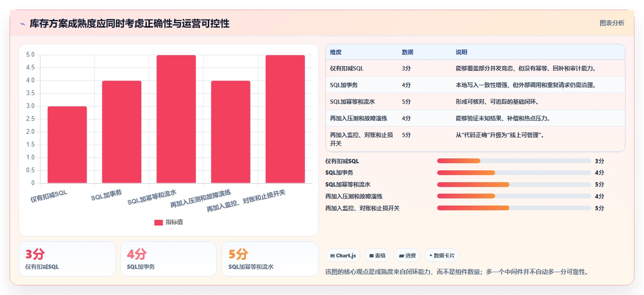Image resolution: width=644 pixels, height=295 pixels.
Task: Click the SQL加事务 chart bar
Action: [122, 132]
